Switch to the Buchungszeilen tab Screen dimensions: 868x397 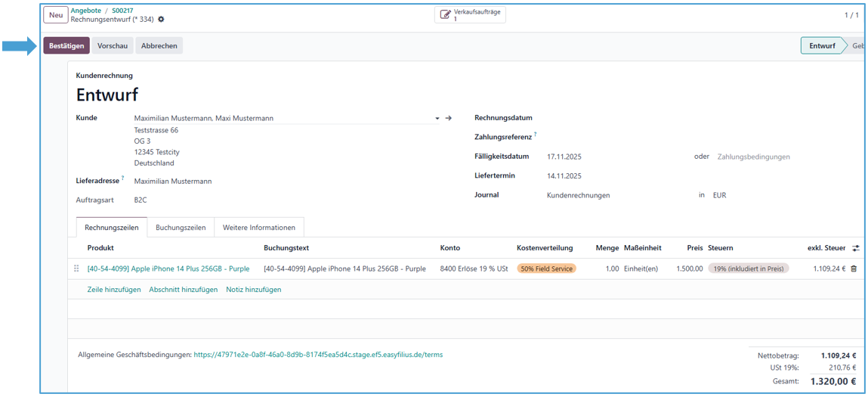click(181, 228)
